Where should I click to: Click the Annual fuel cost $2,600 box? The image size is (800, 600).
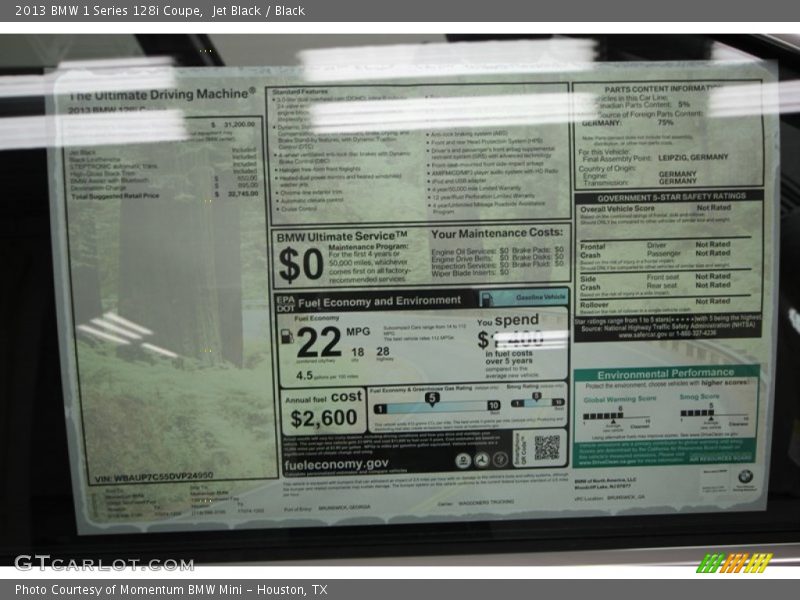click(324, 411)
